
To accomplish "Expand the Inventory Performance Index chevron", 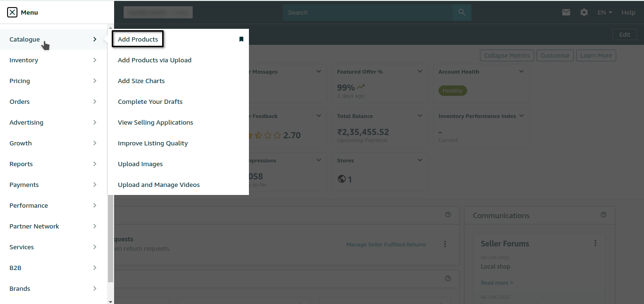I will [521, 116].
